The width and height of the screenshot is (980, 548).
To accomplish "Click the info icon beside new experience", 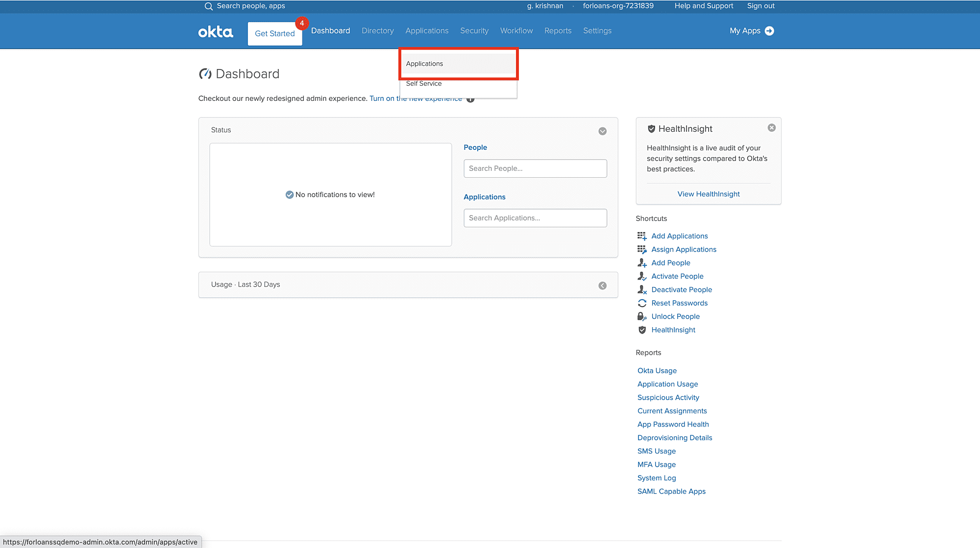I will (470, 99).
